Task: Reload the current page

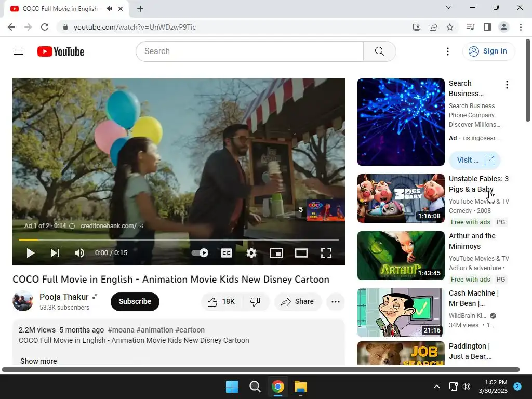Action: [x=45, y=27]
